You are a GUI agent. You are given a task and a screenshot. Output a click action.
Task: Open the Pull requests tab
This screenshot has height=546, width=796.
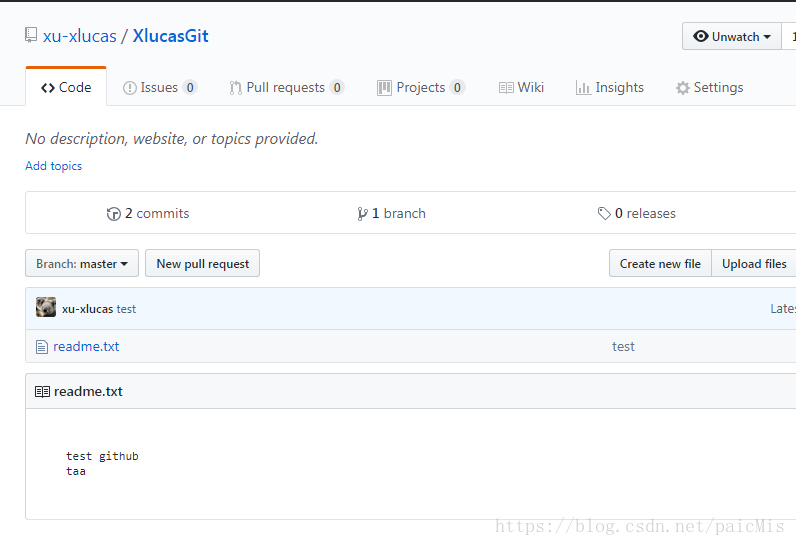pos(286,87)
